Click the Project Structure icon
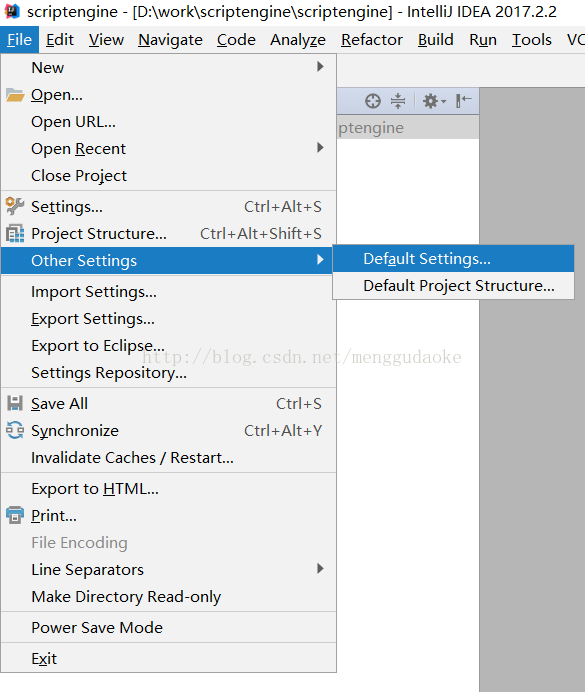585x692 pixels. pos(15,233)
